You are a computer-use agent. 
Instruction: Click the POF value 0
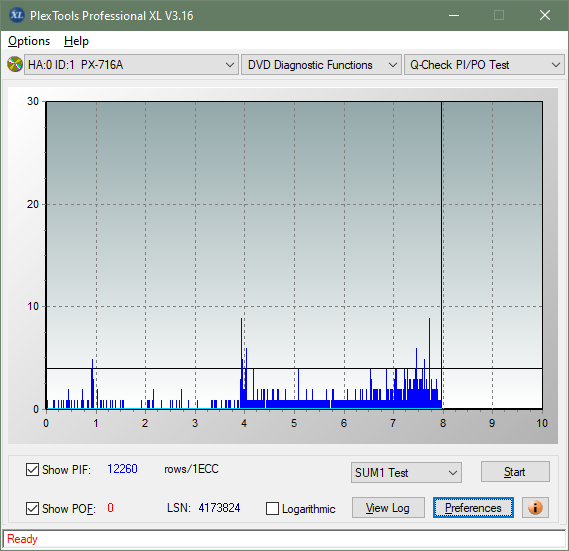point(110,507)
